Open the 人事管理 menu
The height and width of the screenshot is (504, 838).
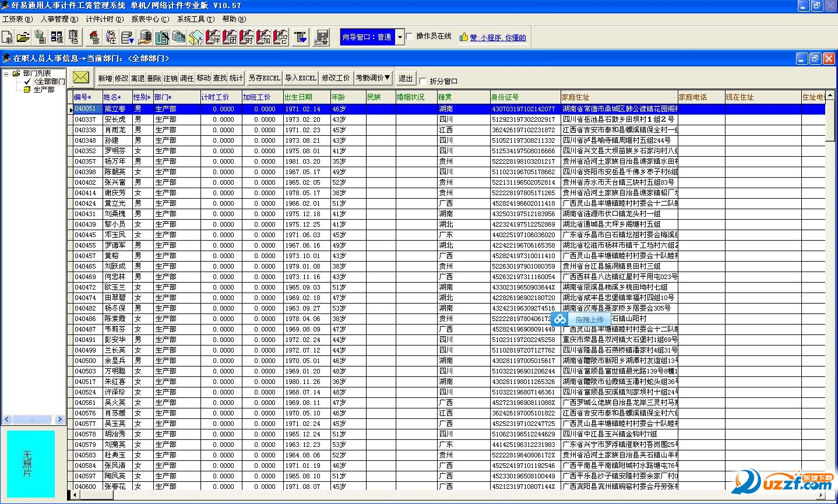[59, 19]
